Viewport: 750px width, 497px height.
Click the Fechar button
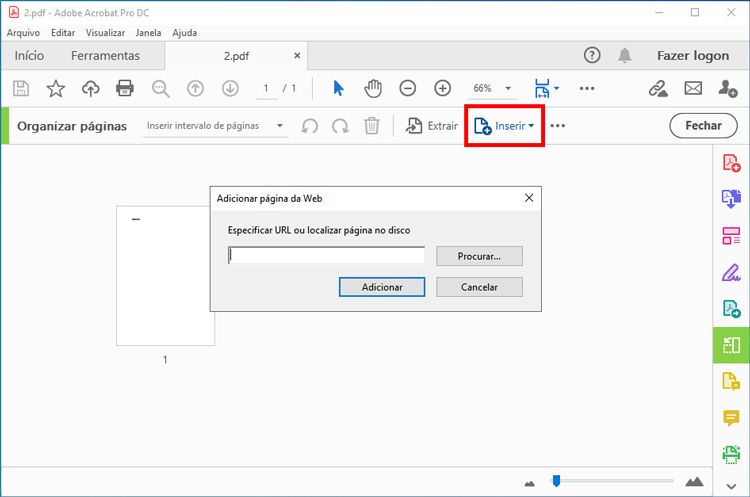(703, 126)
